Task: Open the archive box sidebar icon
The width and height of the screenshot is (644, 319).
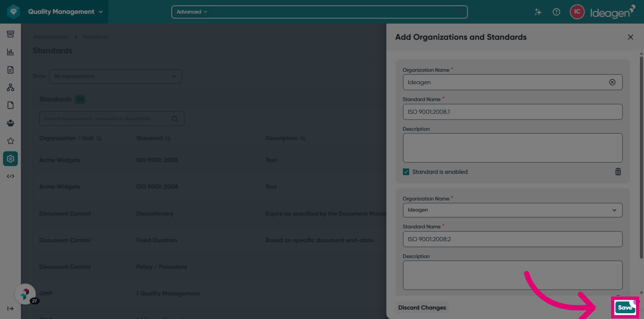Action: tap(10, 34)
